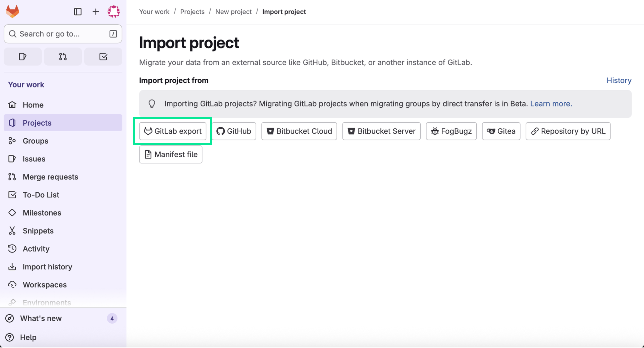The width and height of the screenshot is (644, 348).
Task: Go to Groups in sidebar
Action: pyautogui.click(x=35, y=141)
